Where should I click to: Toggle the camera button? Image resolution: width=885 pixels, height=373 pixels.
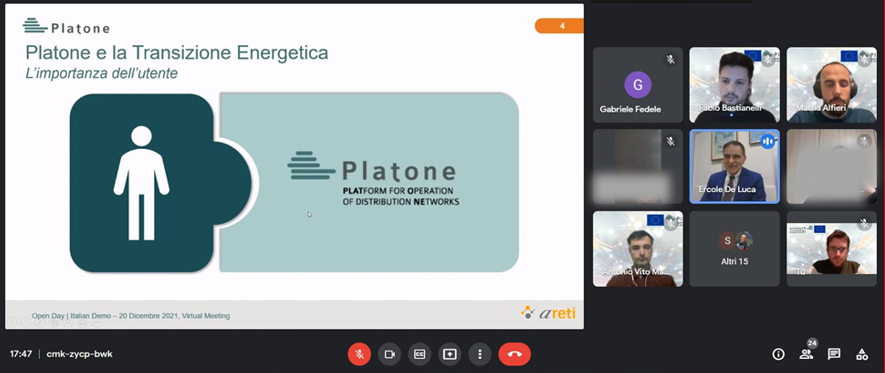tap(389, 354)
